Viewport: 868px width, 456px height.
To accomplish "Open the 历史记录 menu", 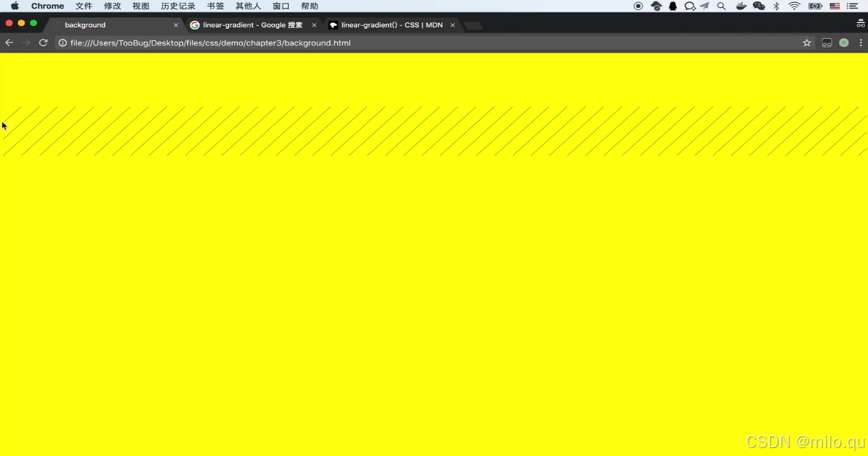I will tap(178, 6).
